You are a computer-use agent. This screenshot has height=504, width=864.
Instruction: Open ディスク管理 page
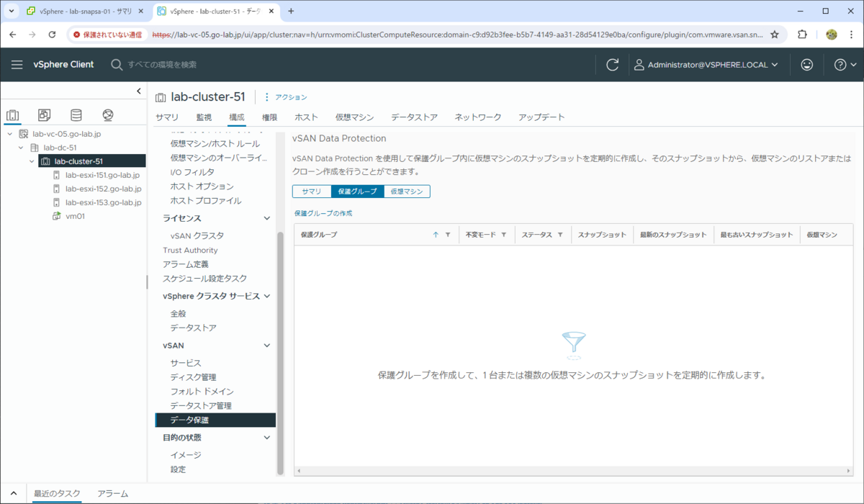point(193,377)
